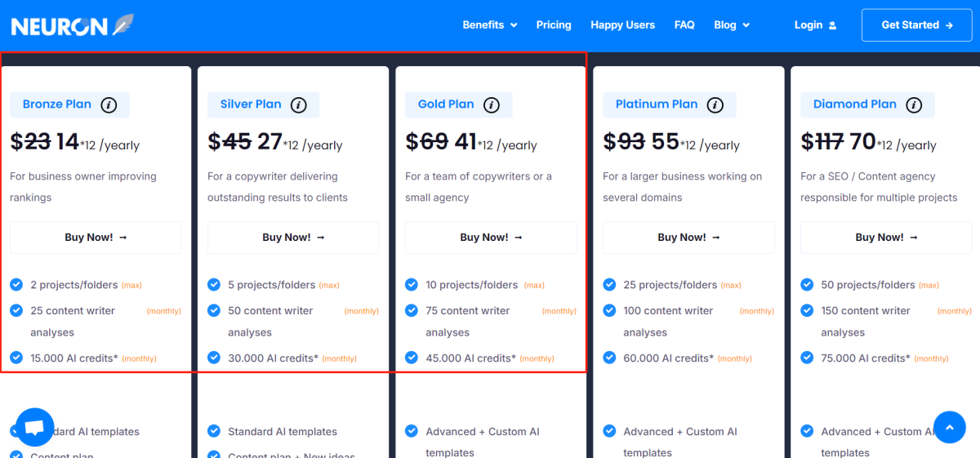
Task: Click 'For business owner improving rankings' description
Action: [83, 187]
